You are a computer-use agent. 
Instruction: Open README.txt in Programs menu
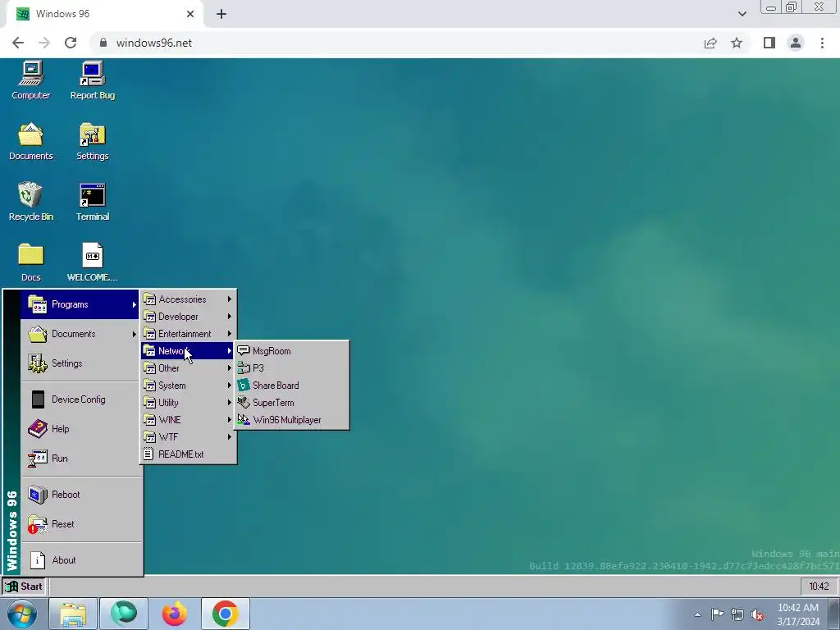click(188, 454)
